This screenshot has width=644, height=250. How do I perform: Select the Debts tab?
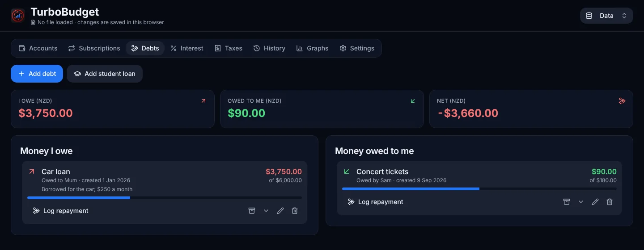pos(145,48)
